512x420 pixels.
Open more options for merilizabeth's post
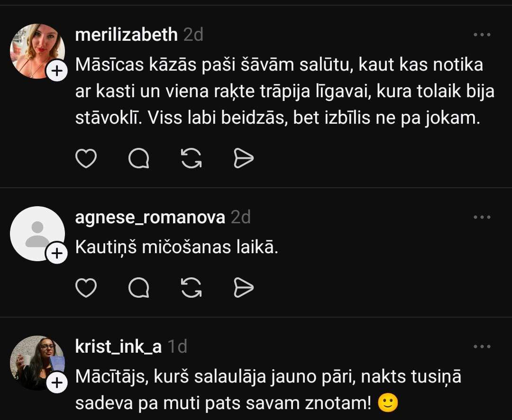(482, 35)
